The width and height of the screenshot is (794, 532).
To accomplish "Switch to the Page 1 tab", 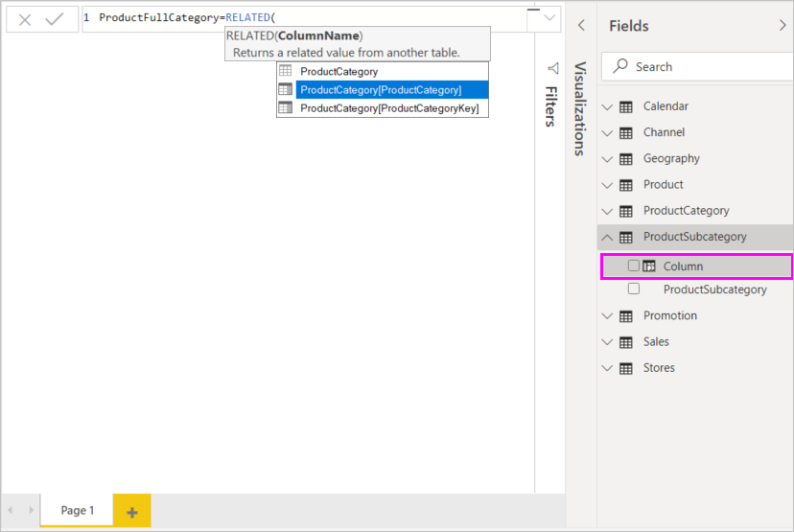I will pos(77,510).
